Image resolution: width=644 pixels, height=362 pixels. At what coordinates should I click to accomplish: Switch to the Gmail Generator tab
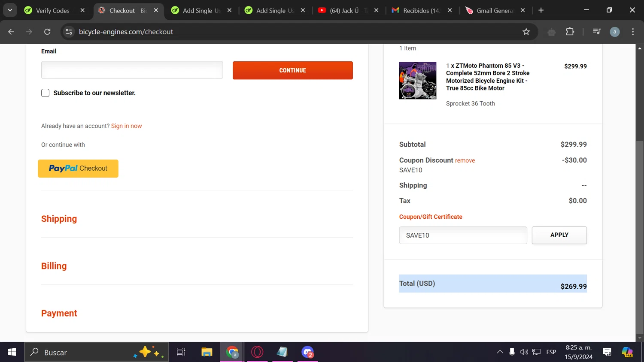click(495, 10)
